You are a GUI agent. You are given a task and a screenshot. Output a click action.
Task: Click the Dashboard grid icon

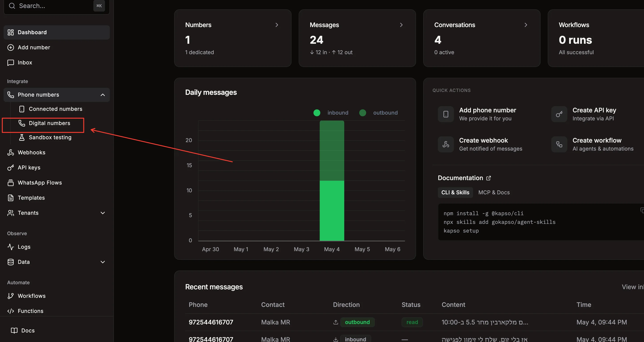coord(10,32)
